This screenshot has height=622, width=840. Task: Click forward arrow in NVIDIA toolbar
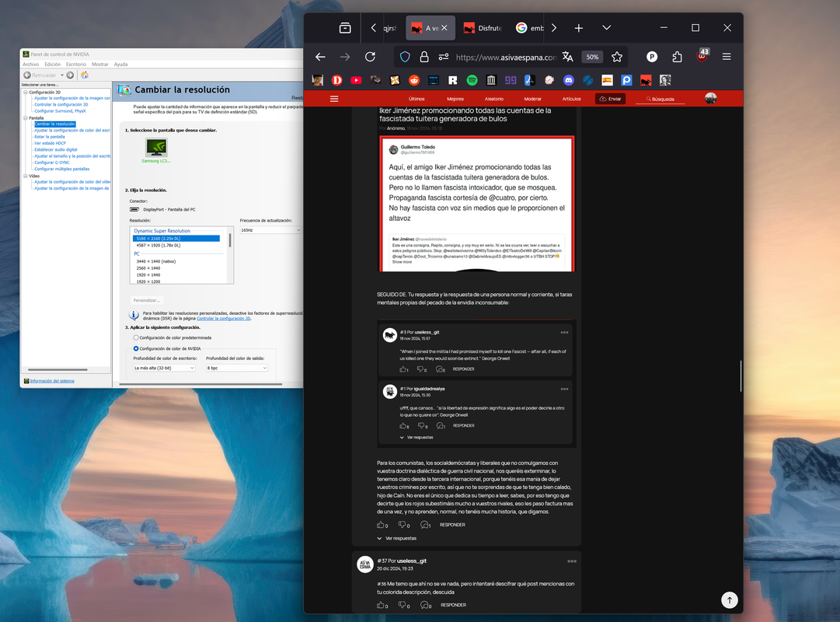[70, 75]
